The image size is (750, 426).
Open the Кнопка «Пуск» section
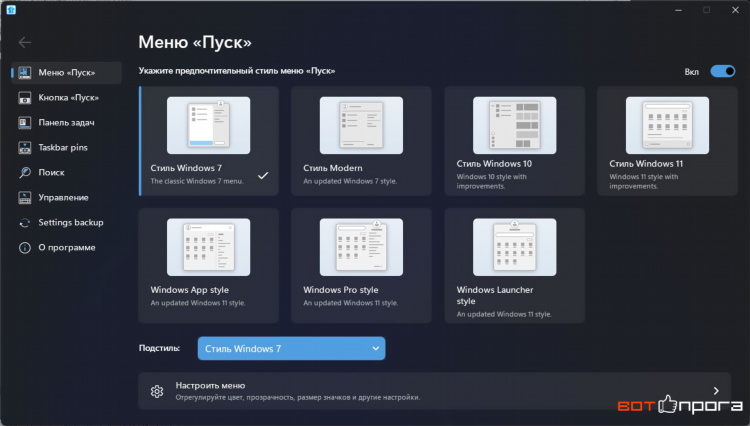coord(66,98)
